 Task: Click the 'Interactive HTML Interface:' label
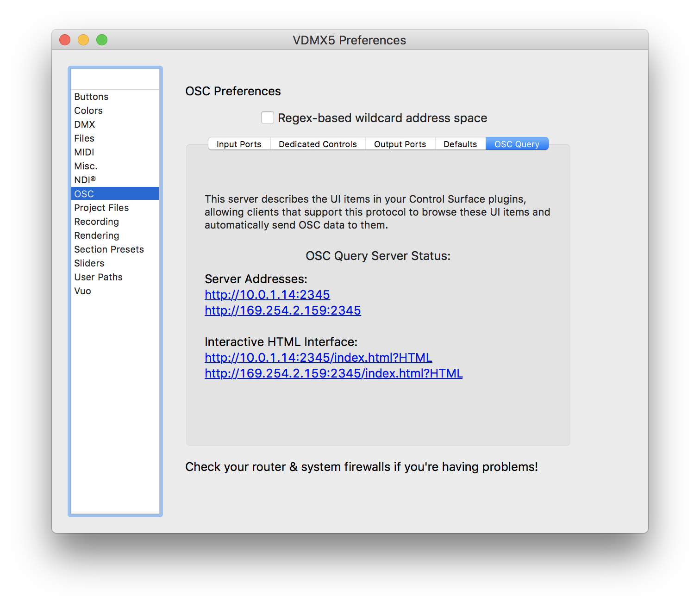[281, 342]
